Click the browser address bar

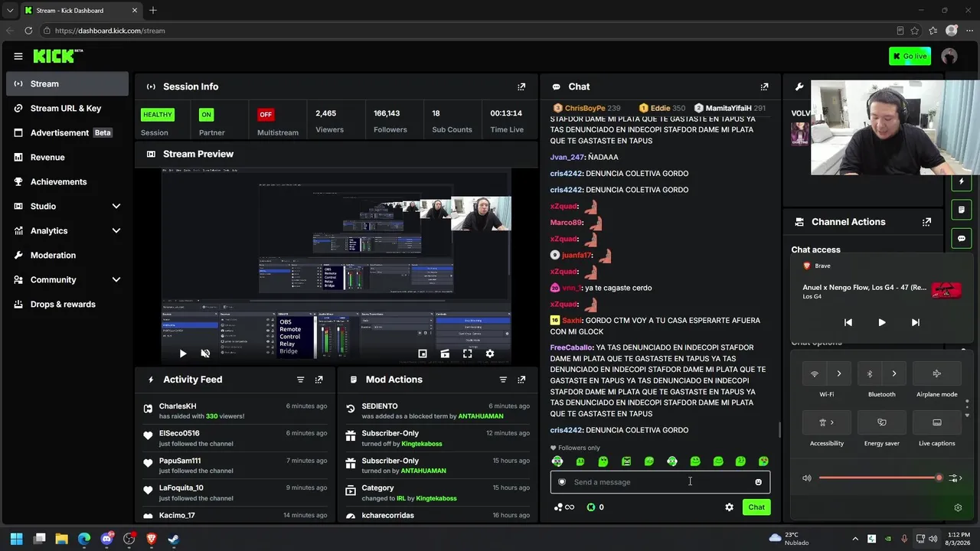[467, 31]
